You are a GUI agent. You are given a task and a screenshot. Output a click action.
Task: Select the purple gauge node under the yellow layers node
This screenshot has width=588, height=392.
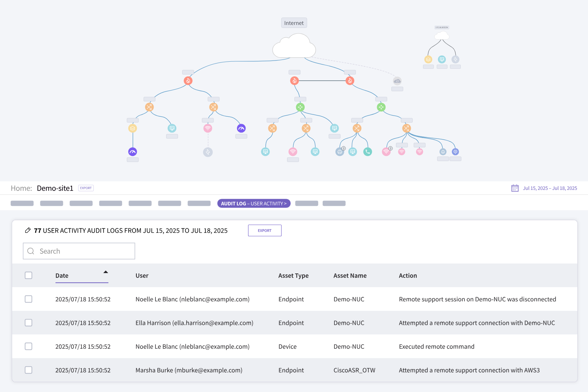click(x=133, y=152)
